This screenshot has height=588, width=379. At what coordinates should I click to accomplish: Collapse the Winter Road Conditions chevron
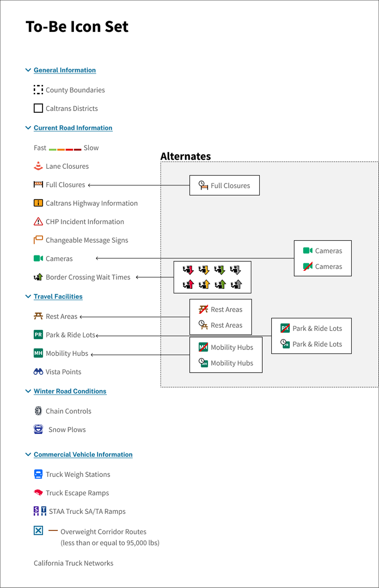(28, 391)
